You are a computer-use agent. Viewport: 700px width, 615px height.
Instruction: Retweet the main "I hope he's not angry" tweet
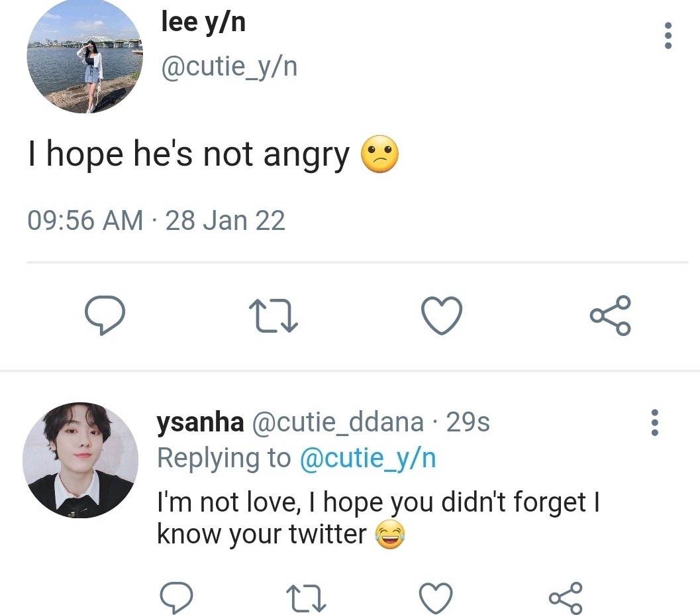[x=273, y=316]
